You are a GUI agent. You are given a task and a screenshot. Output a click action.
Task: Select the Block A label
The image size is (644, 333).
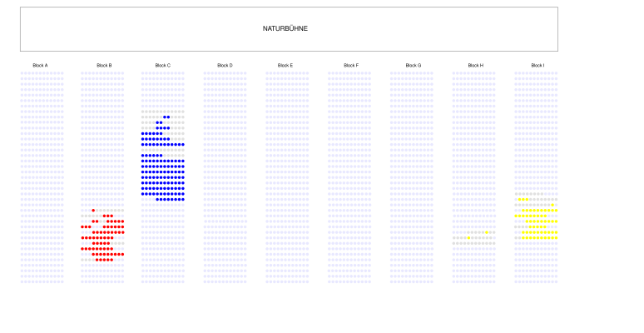click(x=40, y=65)
